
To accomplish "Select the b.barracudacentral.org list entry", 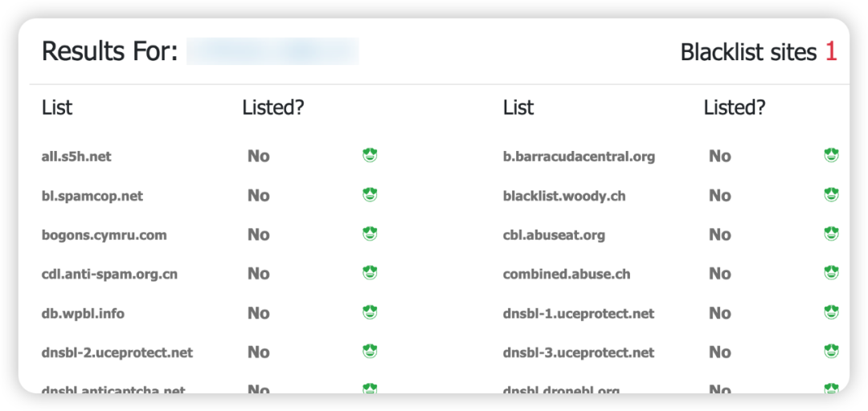I will pyautogui.click(x=579, y=157).
